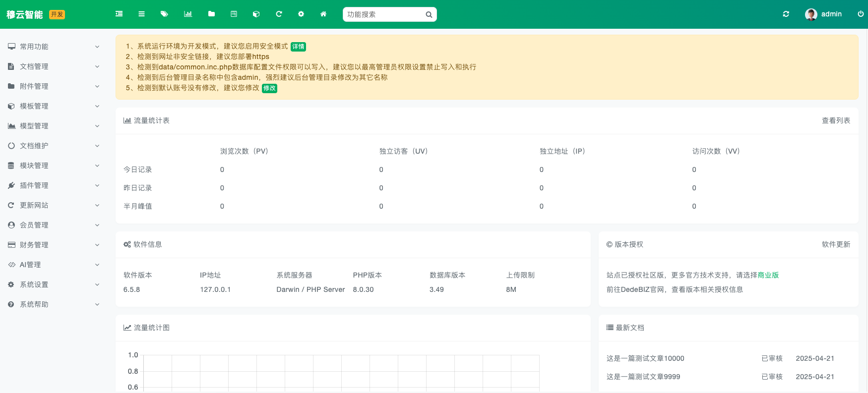Click the tags icon in top toolbar
Viewport: 868px width, 393px height.
tap(164, 14)
